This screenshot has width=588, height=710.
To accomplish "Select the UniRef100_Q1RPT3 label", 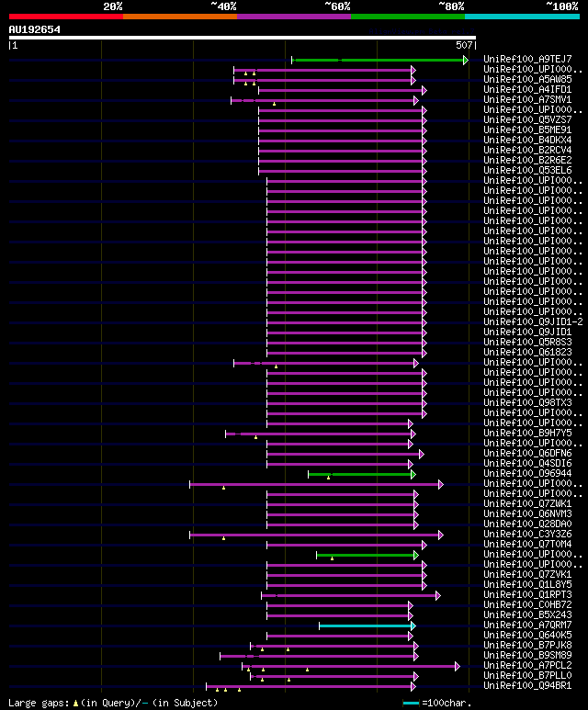I will [527, 595].
